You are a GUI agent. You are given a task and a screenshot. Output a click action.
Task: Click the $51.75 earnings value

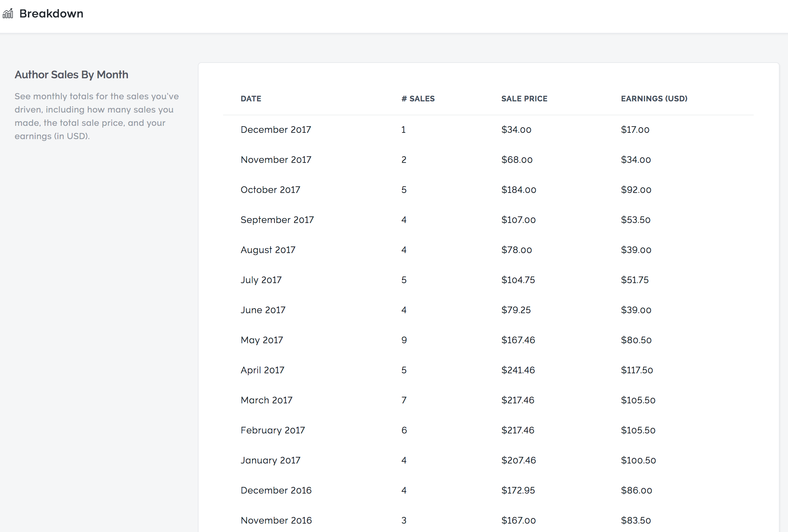(x=635, y=280)
